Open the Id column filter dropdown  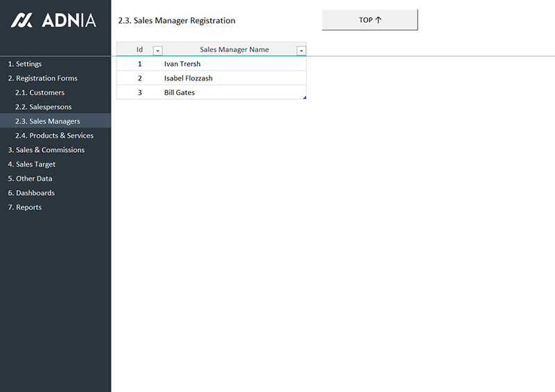[157, 50]
